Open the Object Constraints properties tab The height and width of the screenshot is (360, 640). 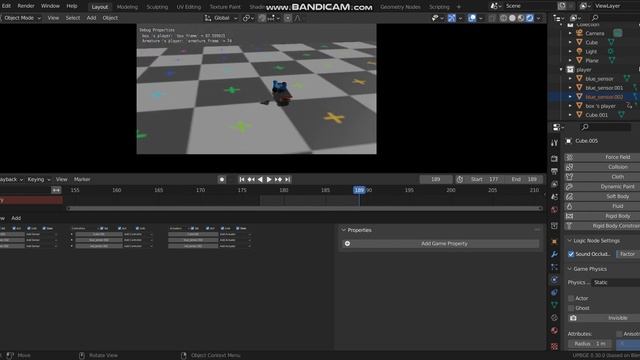click(x=554, y=292)
